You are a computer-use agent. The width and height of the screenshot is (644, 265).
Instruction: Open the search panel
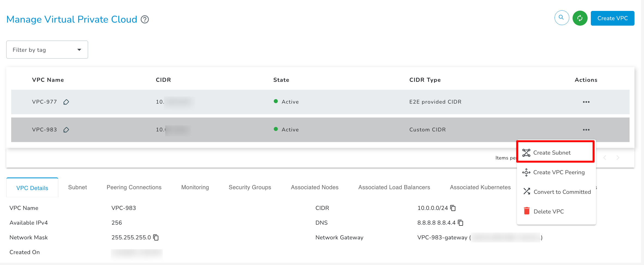click(562, 18)
